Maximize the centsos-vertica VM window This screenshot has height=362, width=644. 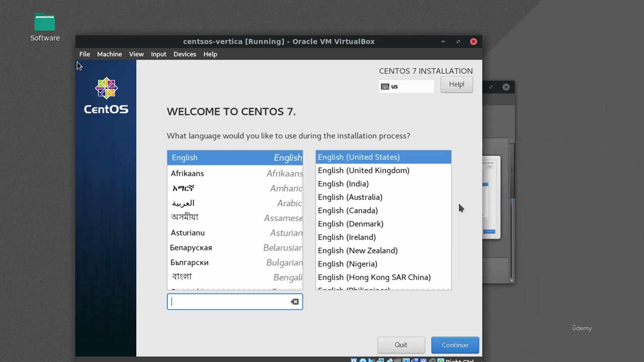(x=458, y=42)
